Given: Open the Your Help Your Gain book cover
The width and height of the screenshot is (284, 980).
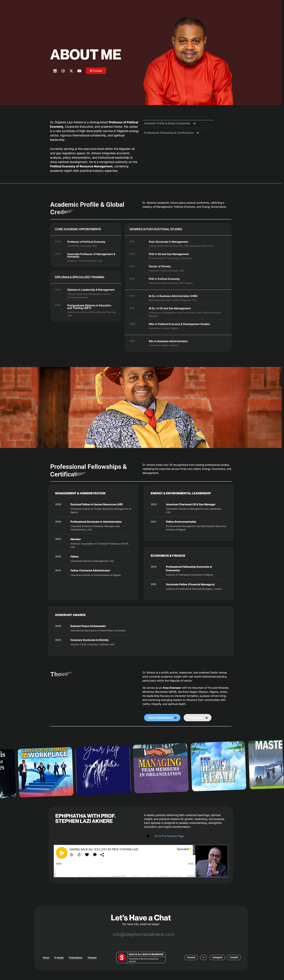Looking at the screenshot, I should click(x=103, y=770).
